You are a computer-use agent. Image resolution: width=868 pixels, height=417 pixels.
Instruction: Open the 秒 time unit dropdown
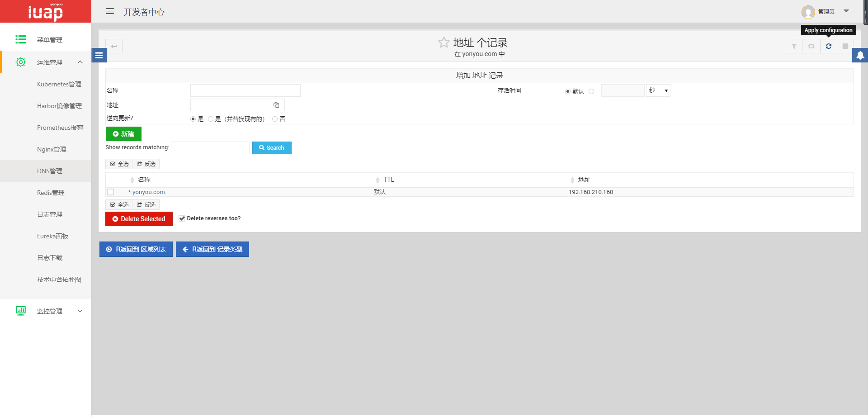658,90
